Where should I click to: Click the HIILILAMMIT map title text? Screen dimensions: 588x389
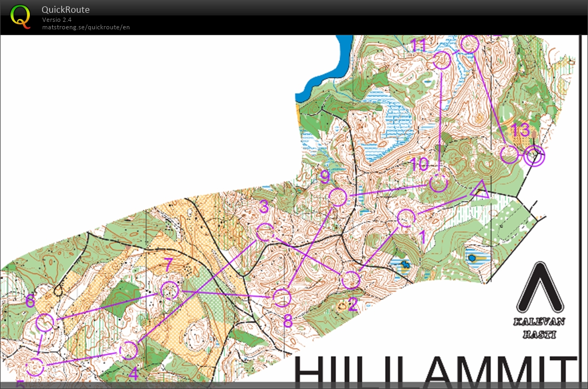(437, 370)
